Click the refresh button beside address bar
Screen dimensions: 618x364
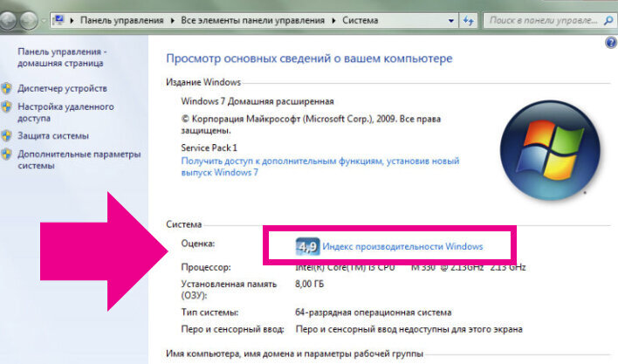pos(469,20)
